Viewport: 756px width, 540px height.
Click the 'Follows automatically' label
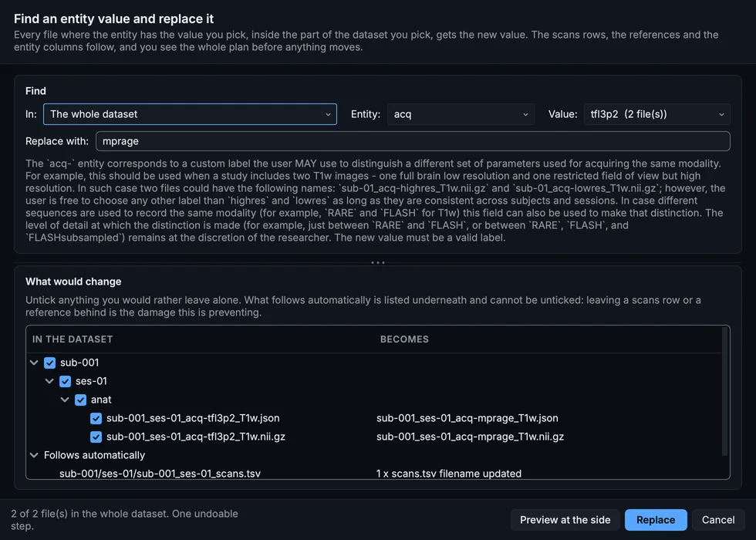pyautogui.click(x=94, y=455)
